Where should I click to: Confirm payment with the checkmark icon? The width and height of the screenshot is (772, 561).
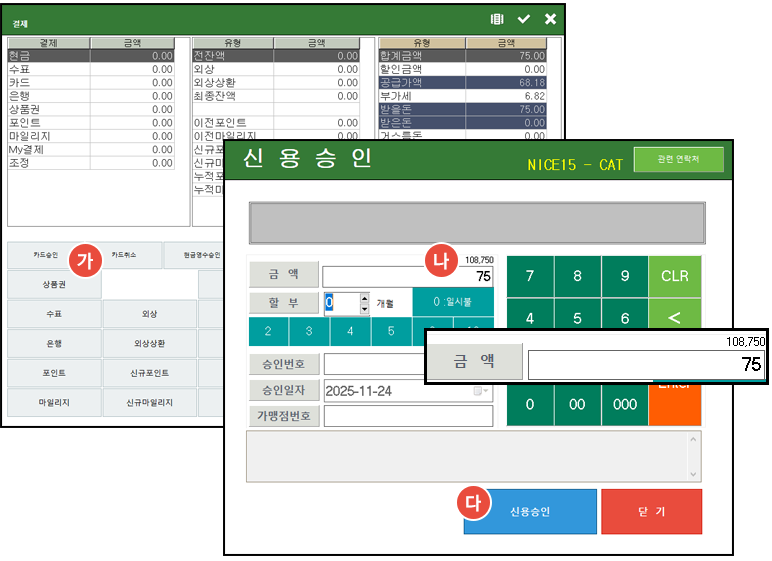tap(524, 19)
